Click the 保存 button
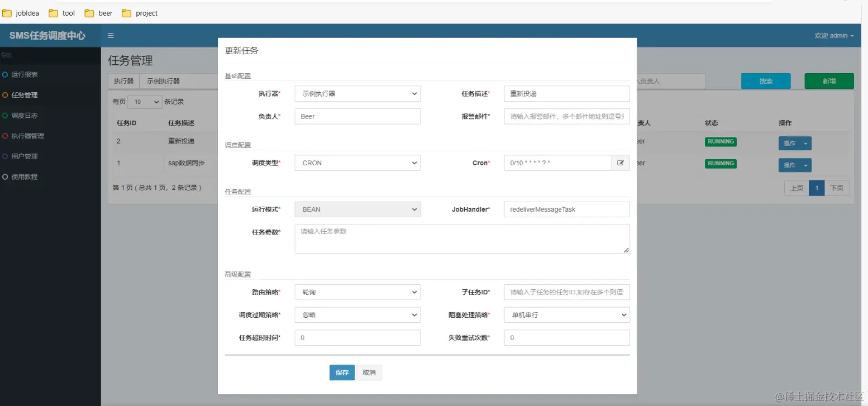The image size is (868, 406). (x=342, y=372)
